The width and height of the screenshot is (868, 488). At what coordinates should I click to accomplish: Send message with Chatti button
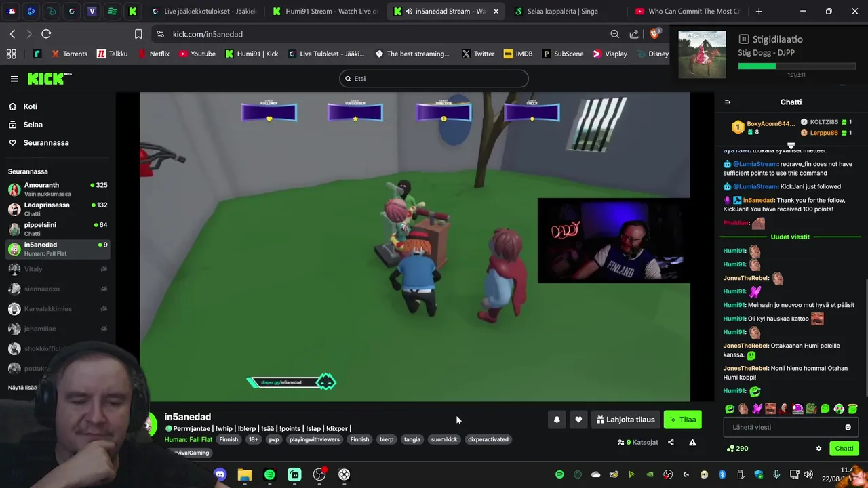[844, 449]
